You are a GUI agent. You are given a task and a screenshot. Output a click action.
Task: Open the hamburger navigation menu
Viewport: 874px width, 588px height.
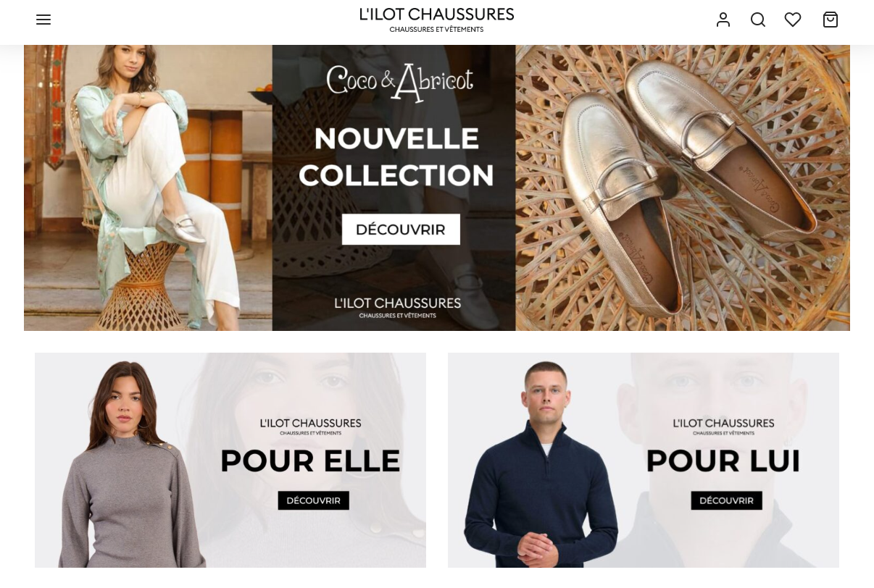(x=43, y=20)
